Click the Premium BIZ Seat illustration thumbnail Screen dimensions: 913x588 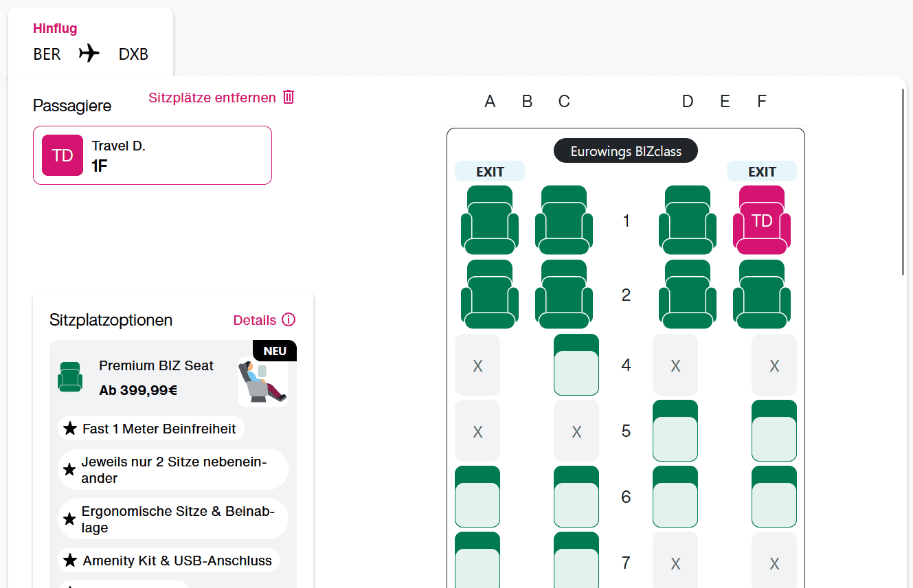pos(262,382)
